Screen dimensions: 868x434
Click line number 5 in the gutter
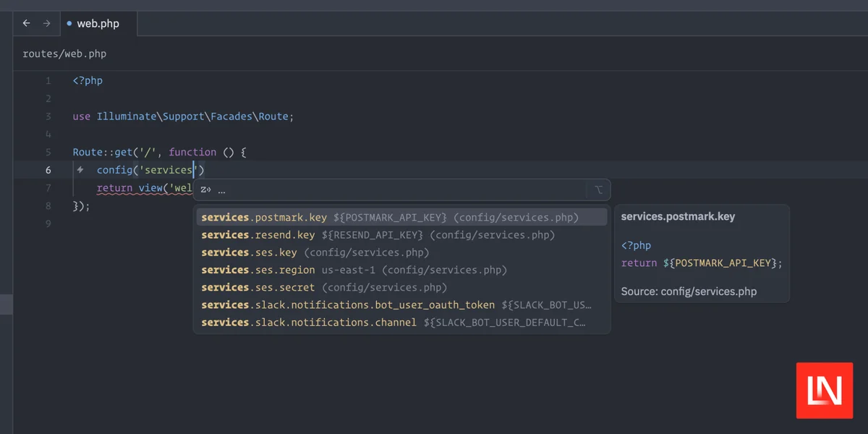click(48, 152)
